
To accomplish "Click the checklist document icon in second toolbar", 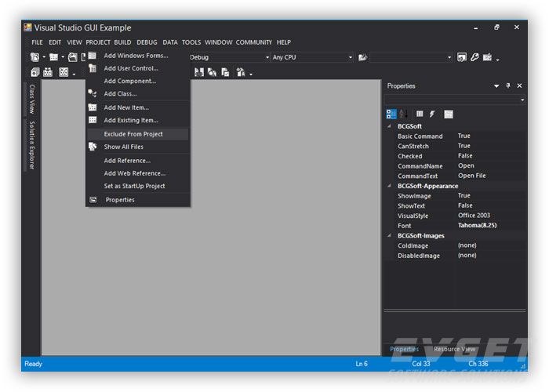I will click(x=225, y=72).
